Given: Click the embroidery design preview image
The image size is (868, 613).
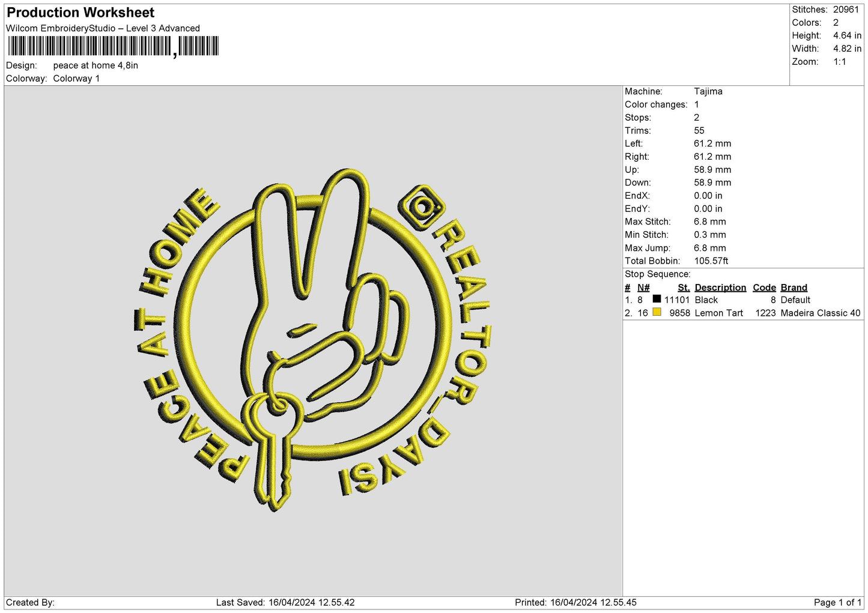Looking at the screenshot, I should coord(313,340).
